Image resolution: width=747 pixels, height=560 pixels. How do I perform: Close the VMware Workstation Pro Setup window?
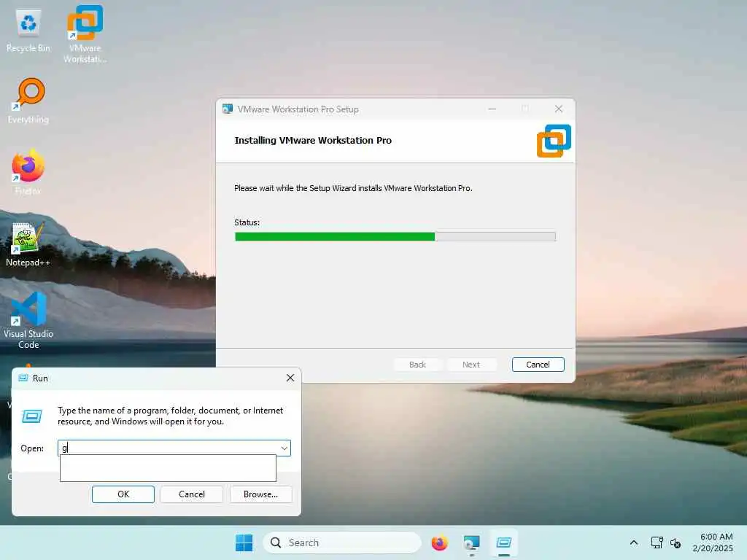(559, 109)
